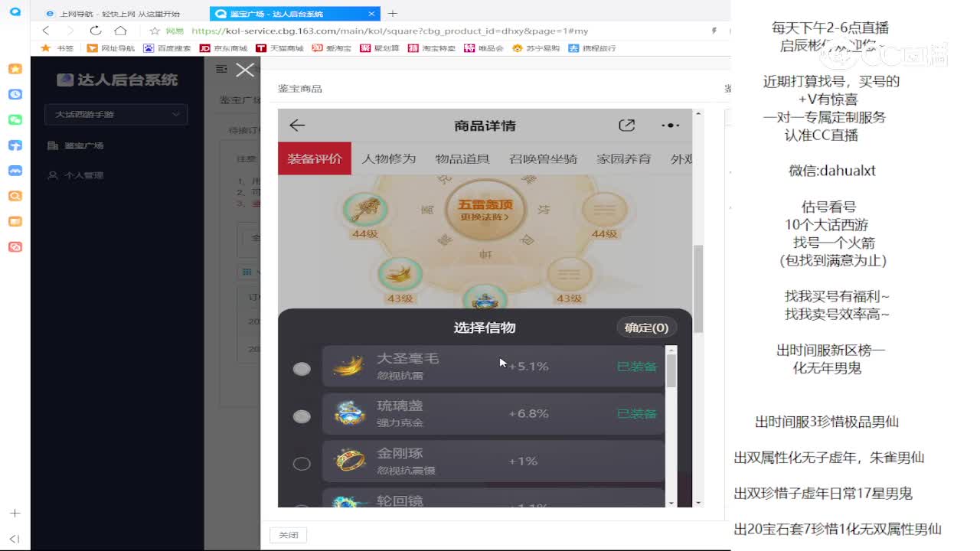Open the 京东商城 bookmark
The width and height of the screenshot is (980, 551).
[223, 47]
